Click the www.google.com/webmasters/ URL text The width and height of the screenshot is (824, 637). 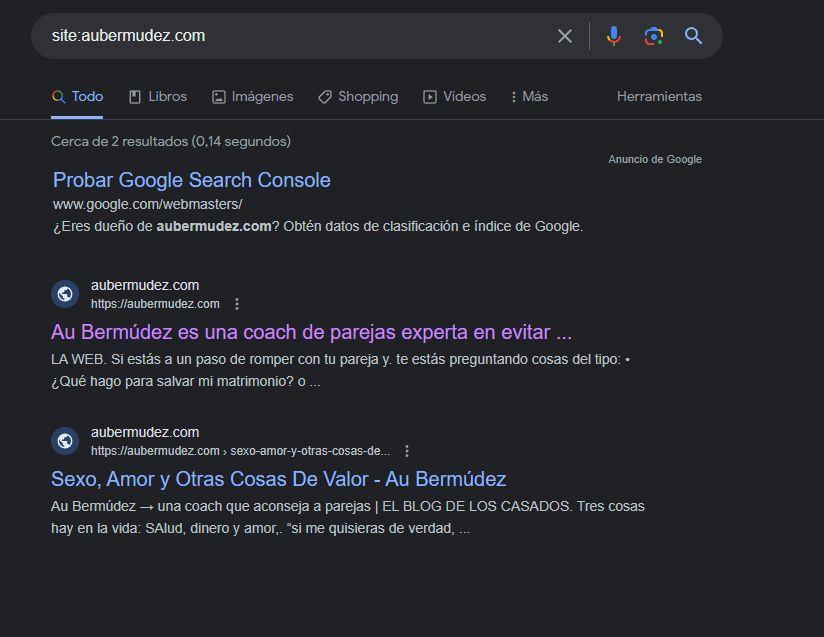click(x=148, y=204)
